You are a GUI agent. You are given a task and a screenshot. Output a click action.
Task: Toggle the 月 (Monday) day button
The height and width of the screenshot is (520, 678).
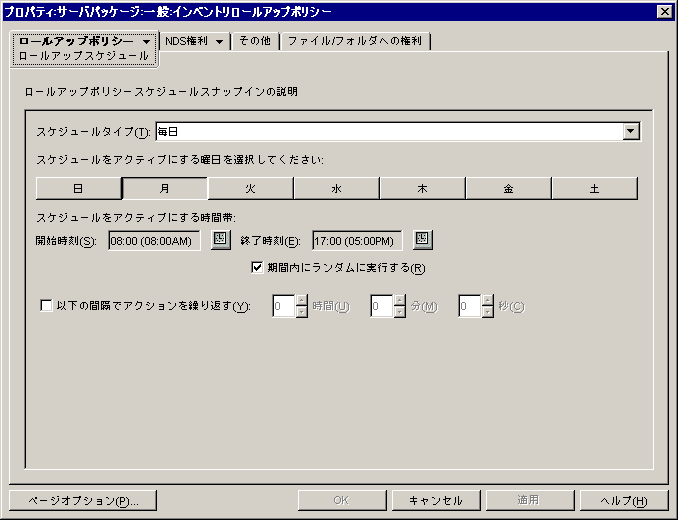click(x=165, y=188)
